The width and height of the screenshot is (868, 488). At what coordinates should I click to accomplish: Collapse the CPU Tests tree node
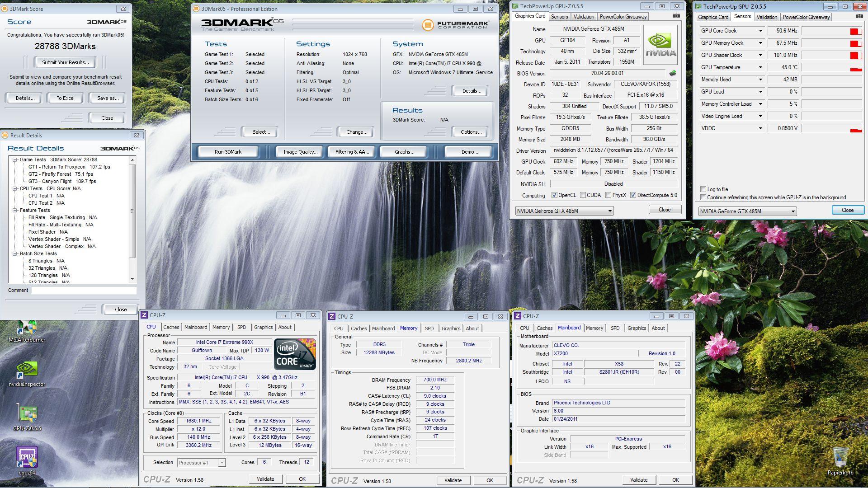coord(15,188)
